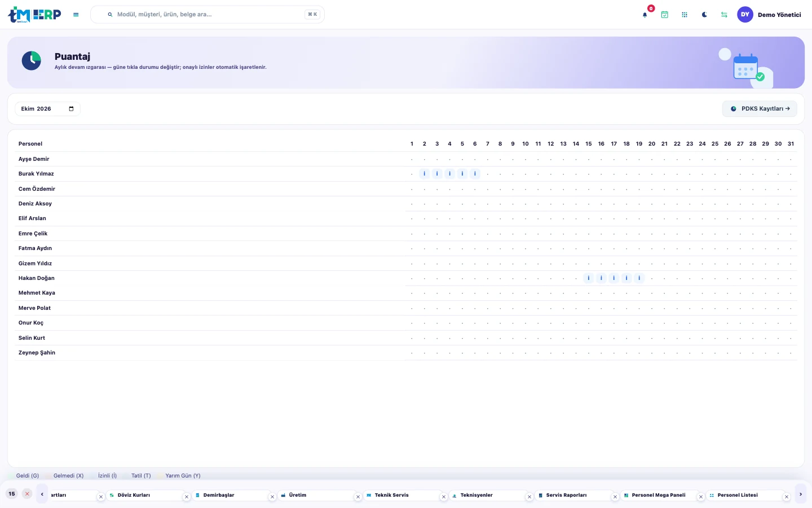Toggle dark mode with the moon icon

coord(704,15)
